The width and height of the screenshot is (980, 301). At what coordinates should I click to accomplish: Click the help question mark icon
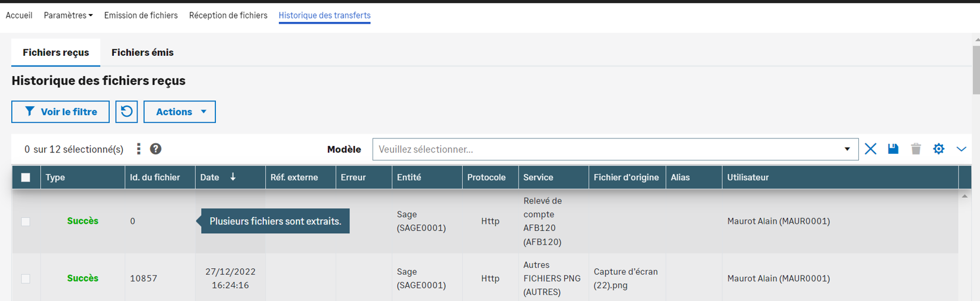click(155, 149)
